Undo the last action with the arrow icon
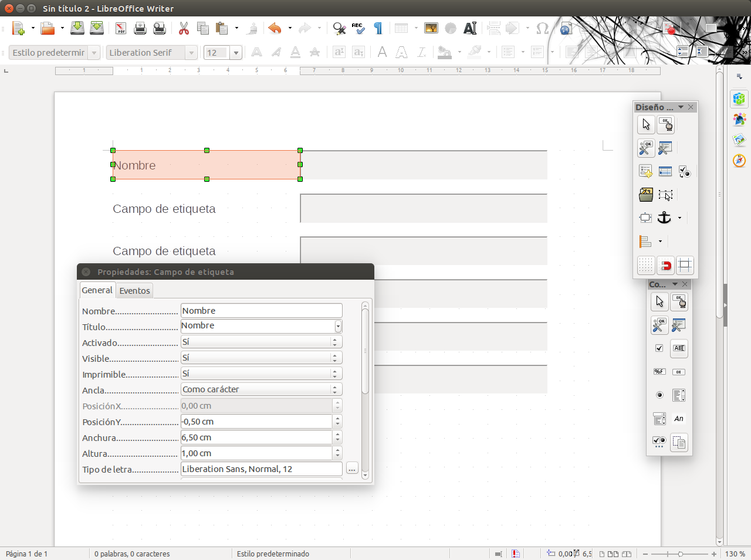This screenshot has height=560, width=751. pos(275,28)
